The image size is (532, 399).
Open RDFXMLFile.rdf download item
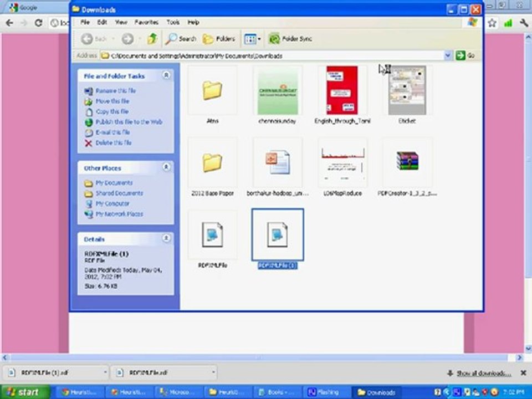click(161, 372)
